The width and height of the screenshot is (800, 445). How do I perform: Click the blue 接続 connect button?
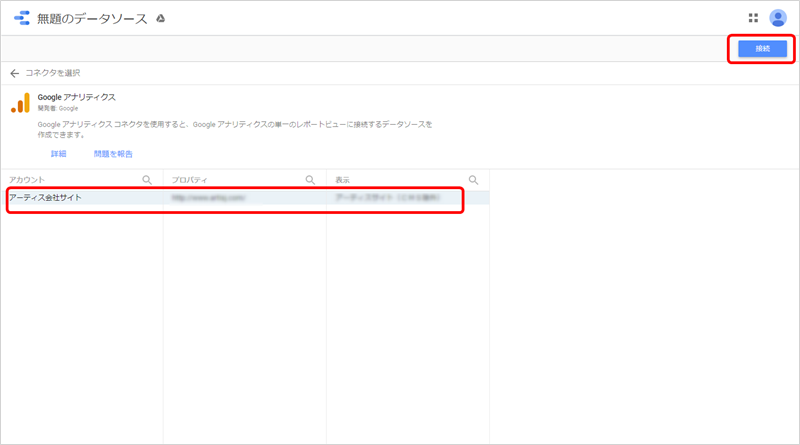(762, 48)
